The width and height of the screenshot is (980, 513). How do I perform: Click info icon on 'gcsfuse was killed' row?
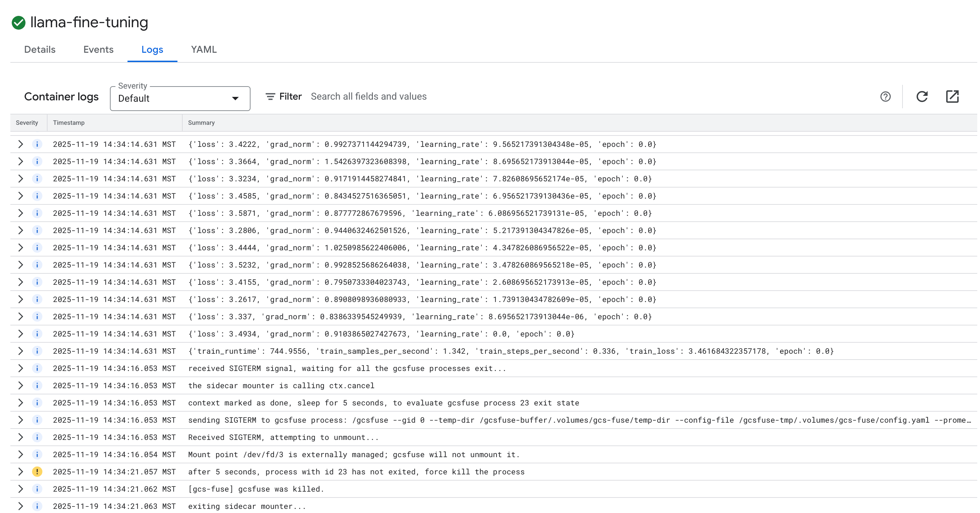click(37, 489)
